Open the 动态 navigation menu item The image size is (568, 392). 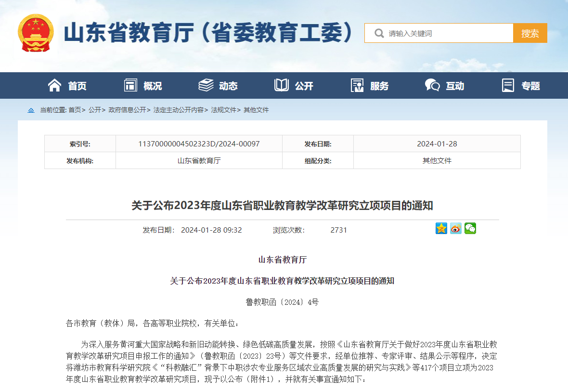pos(228,86)
